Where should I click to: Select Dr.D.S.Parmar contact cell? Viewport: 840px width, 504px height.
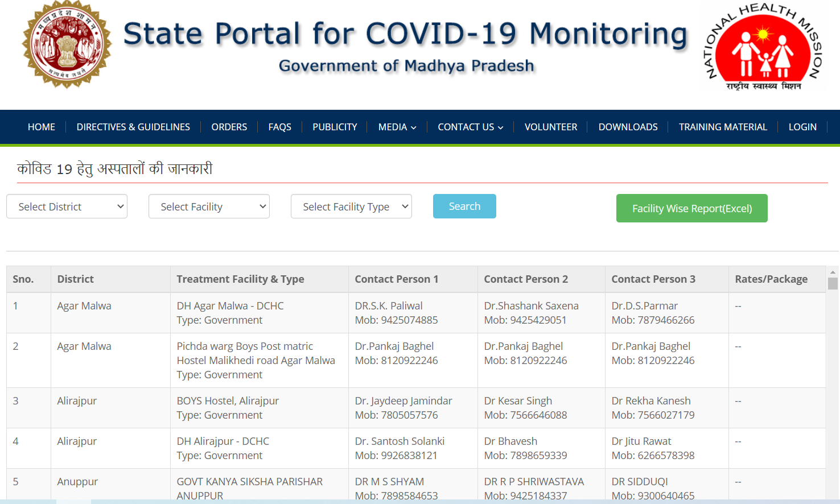[666, 313]
